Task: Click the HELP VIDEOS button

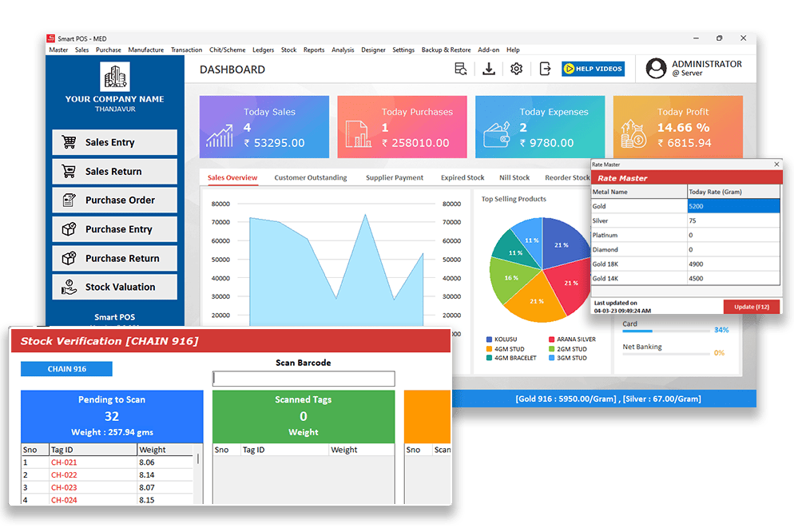Action: pyautogui.click(x=593, y=69)
